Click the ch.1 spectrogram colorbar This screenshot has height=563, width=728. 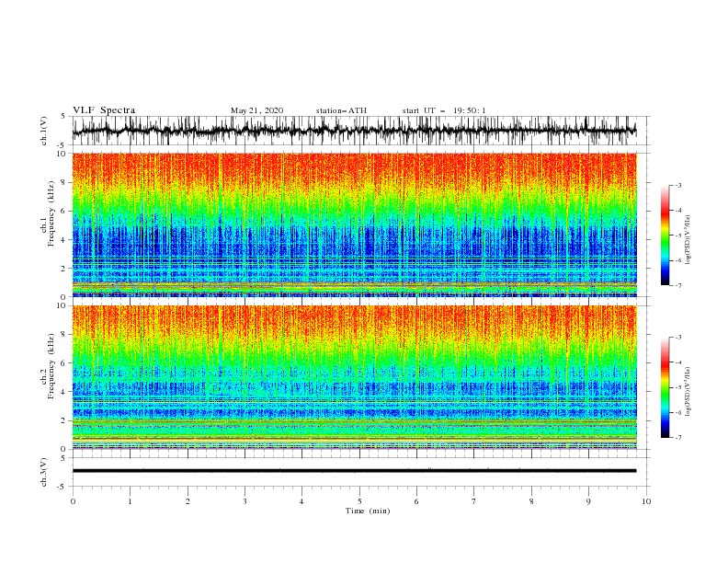(x=665, y=236)
